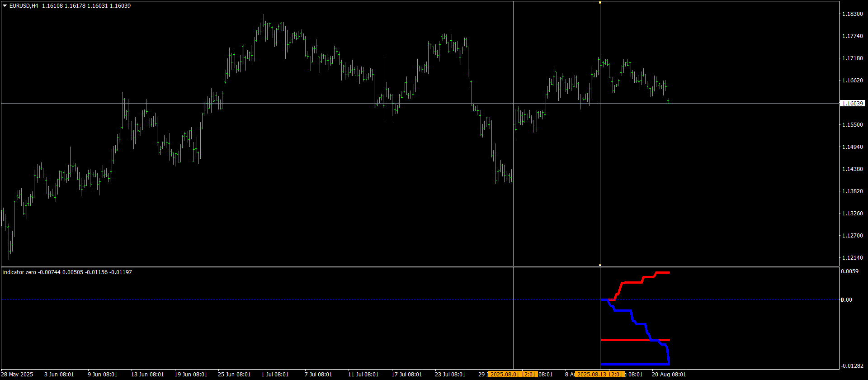This screenshot has height=380, width=868.
Task: Click the 0.0059 indicator scale value
Action: 849,271
